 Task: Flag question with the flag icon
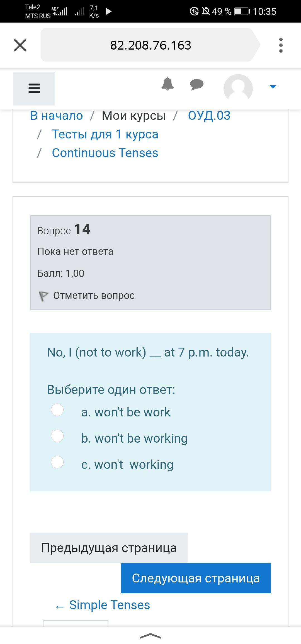43,296
